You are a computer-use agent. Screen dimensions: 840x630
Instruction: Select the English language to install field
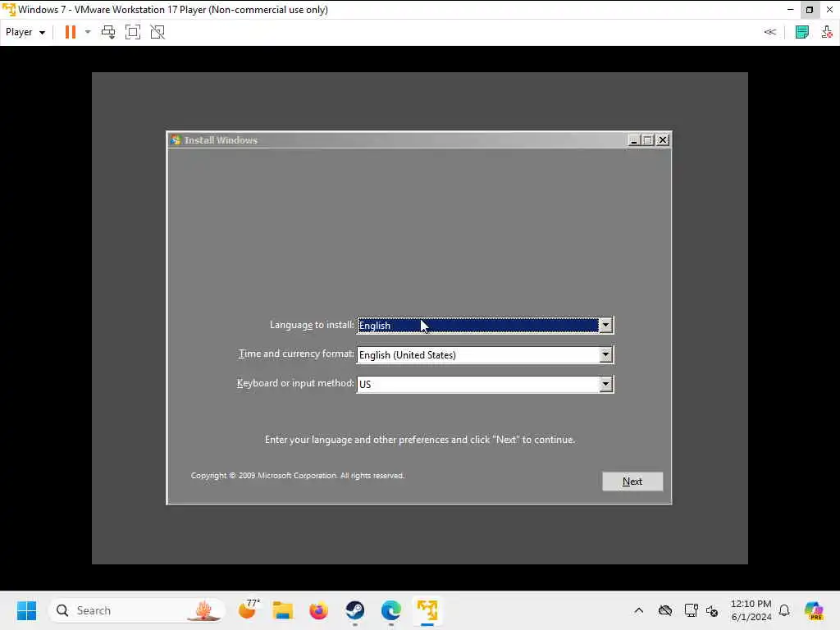(478, 325)
